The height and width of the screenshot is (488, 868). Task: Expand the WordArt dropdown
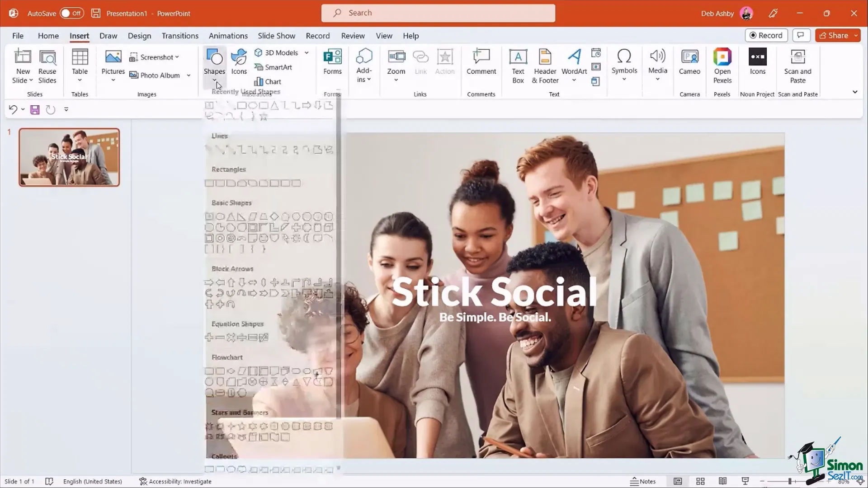click(574, 80)
